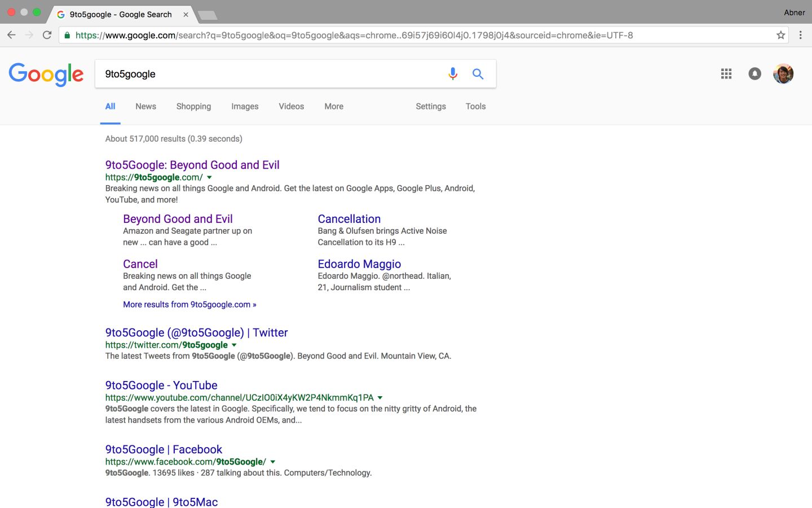Click the microphone voice search icon

tap(452, 74)
